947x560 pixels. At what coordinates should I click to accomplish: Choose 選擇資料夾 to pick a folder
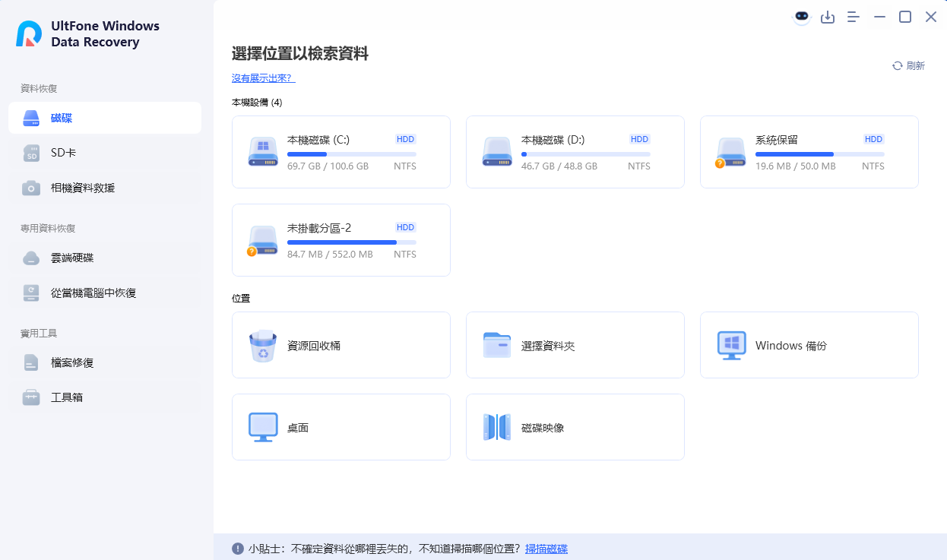point(575,345)
